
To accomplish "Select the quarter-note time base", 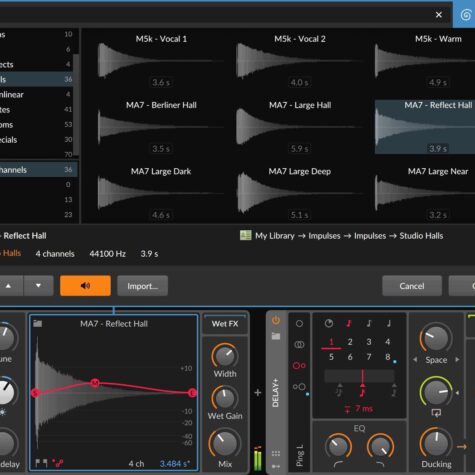I will (389, 323).
